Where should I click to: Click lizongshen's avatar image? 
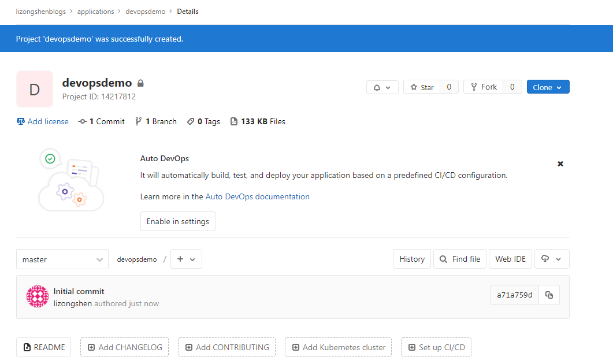tap(38, 296)
